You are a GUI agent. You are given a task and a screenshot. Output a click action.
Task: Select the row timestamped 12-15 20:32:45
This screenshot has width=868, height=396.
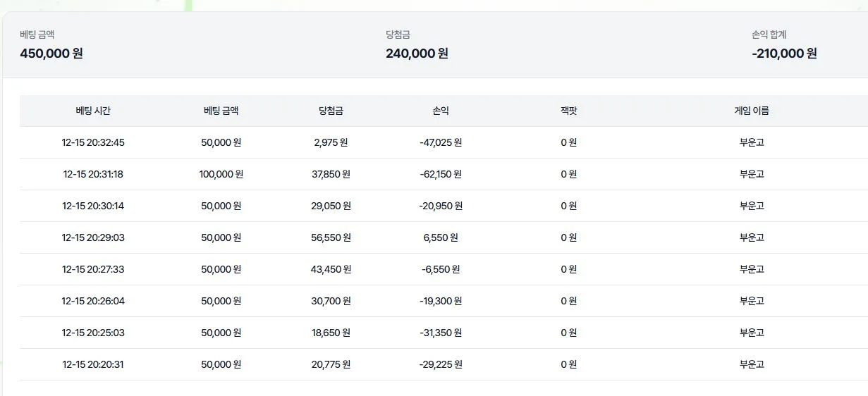pos(444,142)
